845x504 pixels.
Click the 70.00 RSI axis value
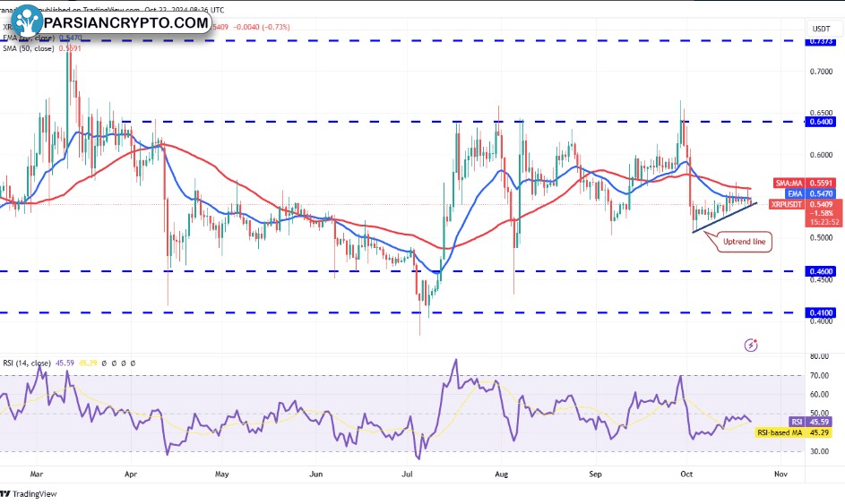pos(819,376)
